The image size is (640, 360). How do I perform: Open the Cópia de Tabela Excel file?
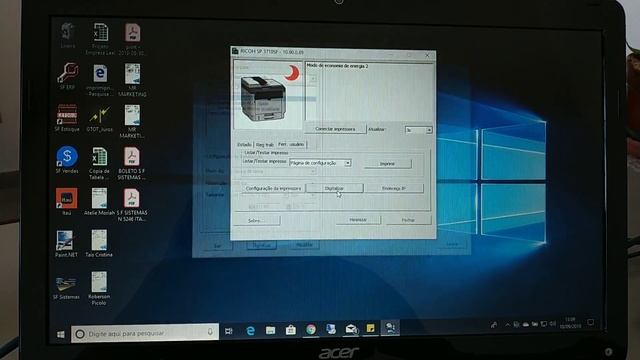99,164
